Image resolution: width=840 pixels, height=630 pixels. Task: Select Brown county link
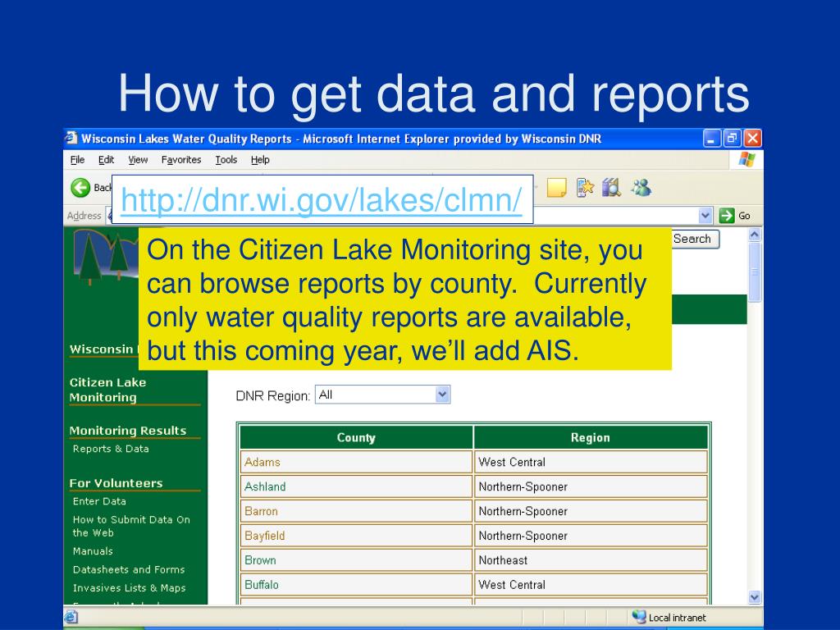[x=260, y=560]
